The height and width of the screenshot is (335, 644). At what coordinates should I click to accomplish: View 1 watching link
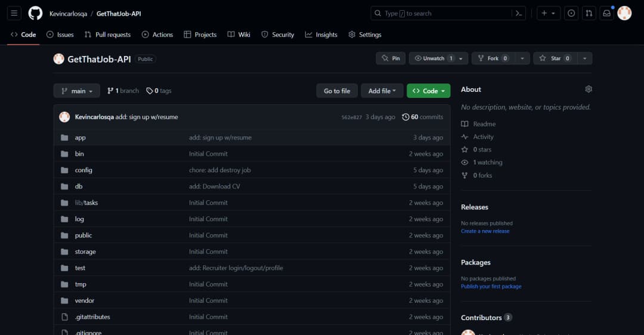tap(482, 162)
